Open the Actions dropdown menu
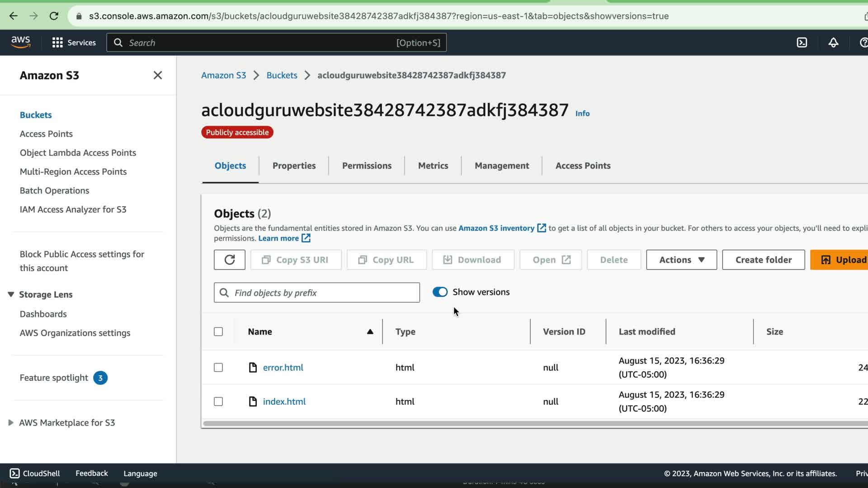This screenshot has width=868, height=488. (681, 260)
